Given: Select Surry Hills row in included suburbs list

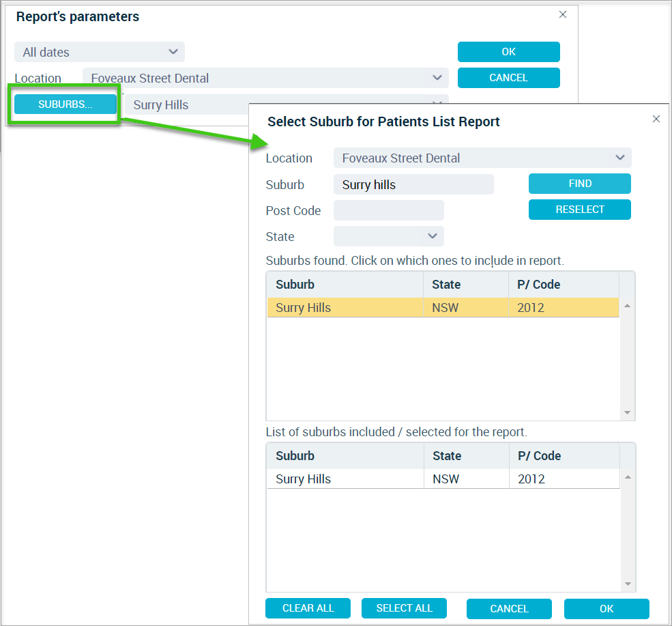Looking at the screenshot, I should [x=443, y=479].
